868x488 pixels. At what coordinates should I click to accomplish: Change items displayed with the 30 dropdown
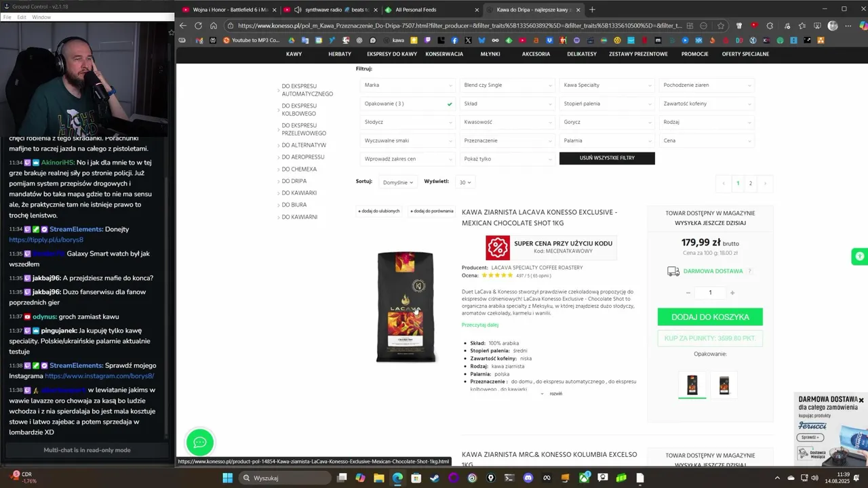click(x=465, y=182)
